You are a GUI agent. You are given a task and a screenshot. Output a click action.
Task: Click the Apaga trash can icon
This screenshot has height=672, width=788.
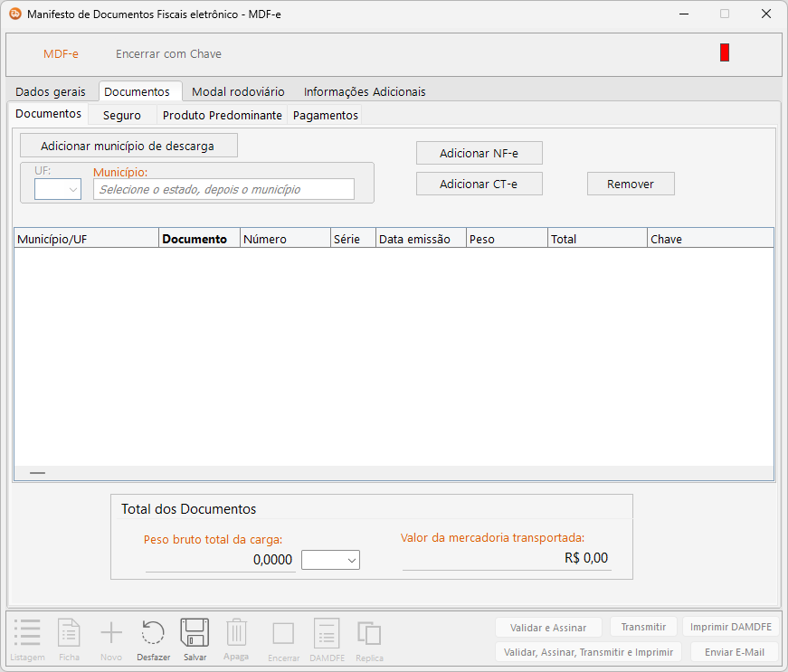coord(236,632)
